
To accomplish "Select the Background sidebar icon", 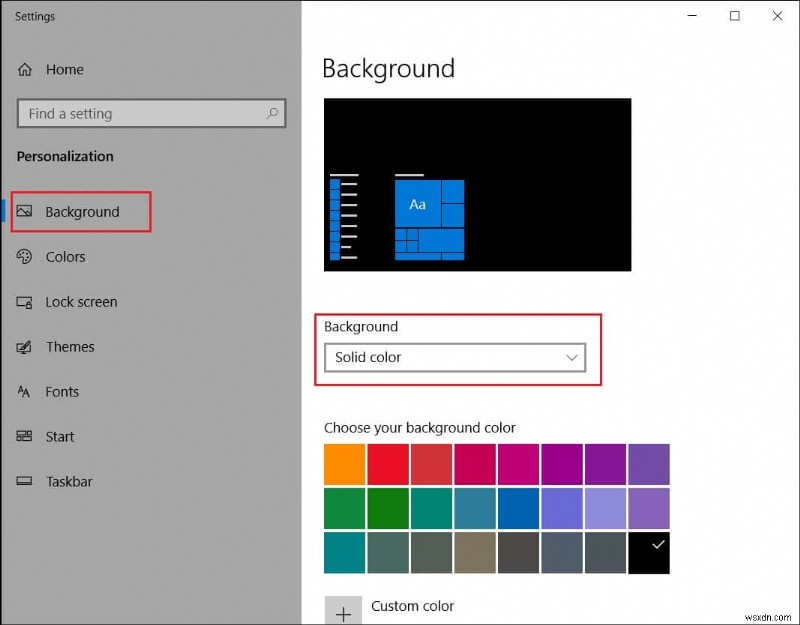I will [25, 211].
